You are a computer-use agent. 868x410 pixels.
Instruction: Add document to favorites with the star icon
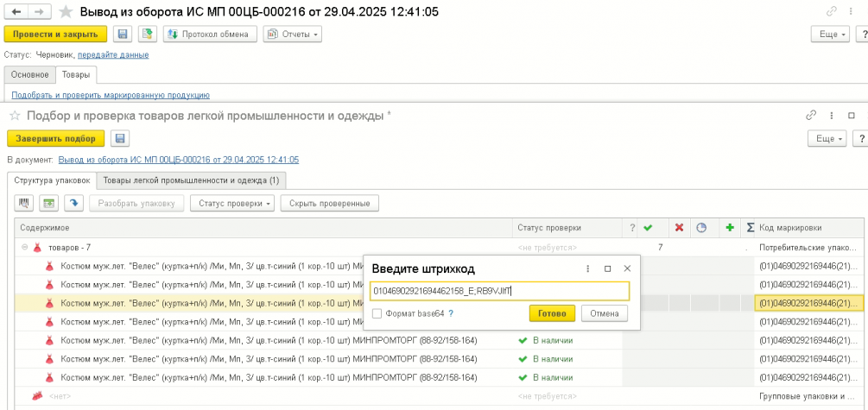[x=66, y=12]
